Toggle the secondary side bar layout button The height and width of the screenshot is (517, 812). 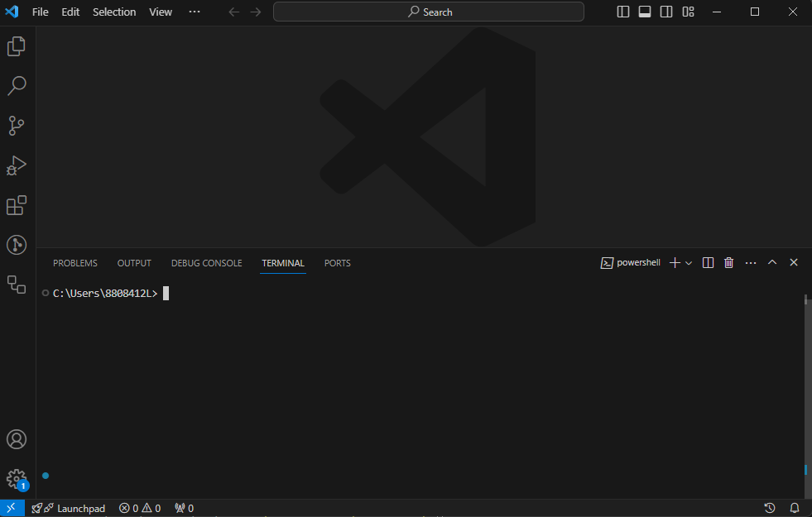click(666, 12)
